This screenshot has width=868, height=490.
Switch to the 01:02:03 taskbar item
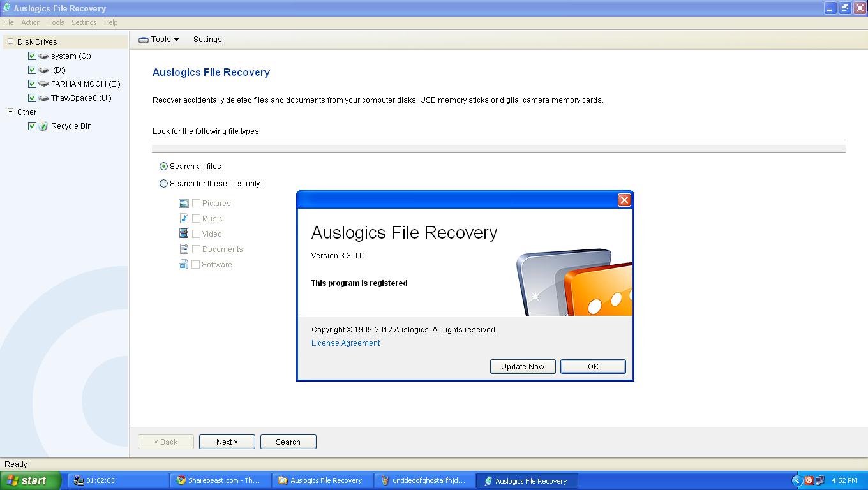pos(118,480)
